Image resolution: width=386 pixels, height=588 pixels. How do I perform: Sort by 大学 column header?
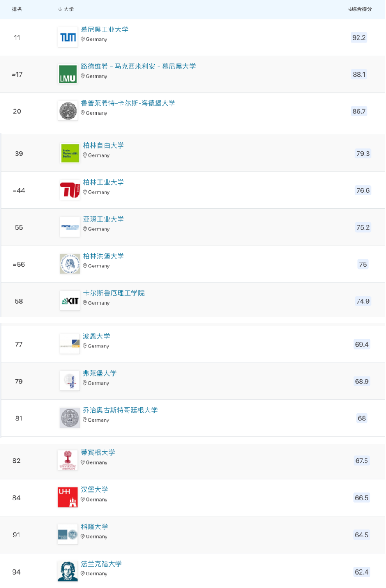click(x=66, y=9)
